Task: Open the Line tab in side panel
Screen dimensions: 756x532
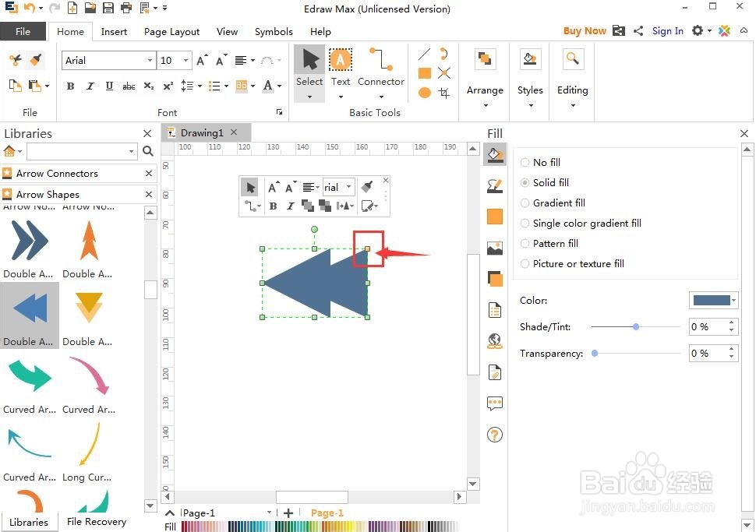Action: 495,186
